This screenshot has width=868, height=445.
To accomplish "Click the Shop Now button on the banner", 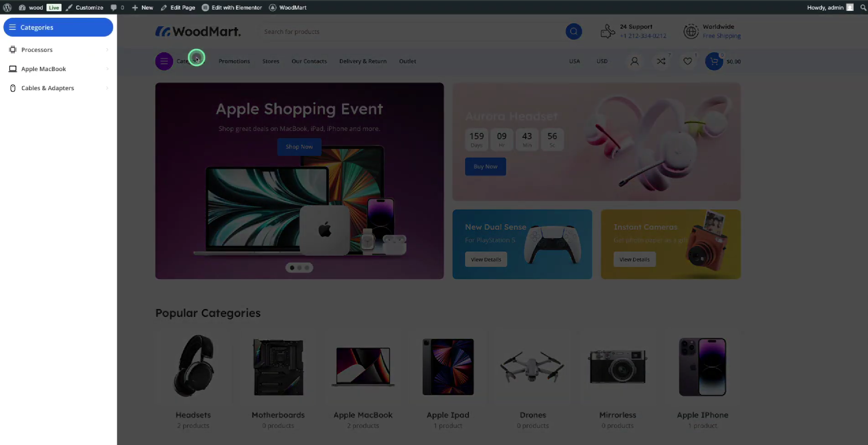I will point(299,147).
